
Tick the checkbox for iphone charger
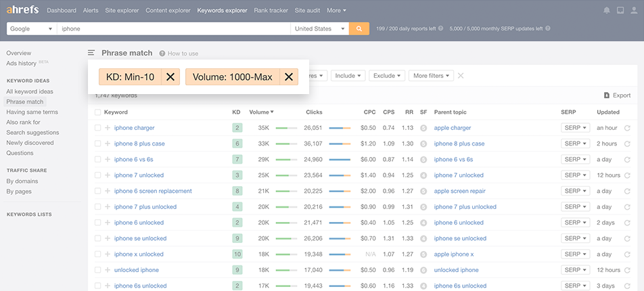(x=98, y=128)
